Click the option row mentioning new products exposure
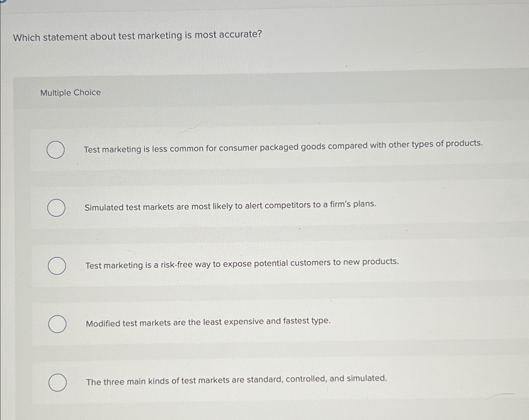The height and width of the screenshot is (420, 529). pos(242,263)
